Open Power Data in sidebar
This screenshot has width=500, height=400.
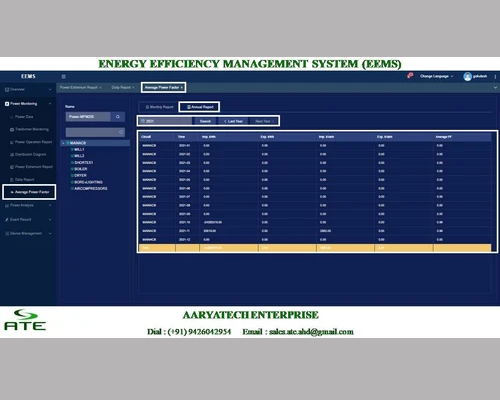tap(22, 117)
